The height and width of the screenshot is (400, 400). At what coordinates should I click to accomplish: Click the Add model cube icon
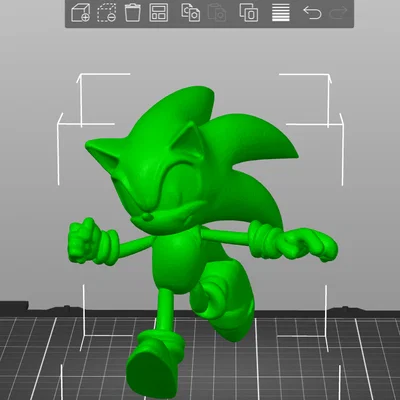point(81,13)
